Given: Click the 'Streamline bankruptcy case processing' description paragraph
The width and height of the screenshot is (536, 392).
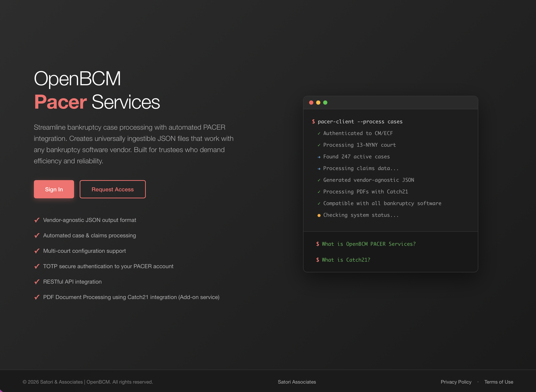Looking at the screenshot, I should pyautogui.click(x=134, y=144).
